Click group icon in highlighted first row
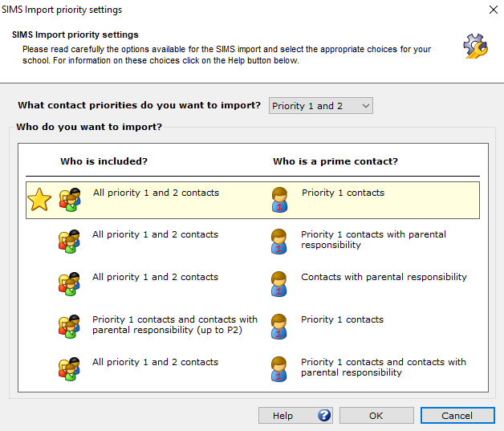 click(70, 200)
